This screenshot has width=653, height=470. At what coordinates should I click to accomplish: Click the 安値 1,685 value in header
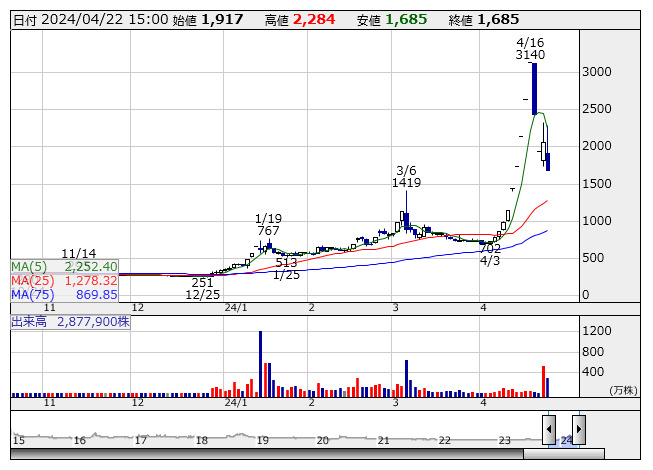point(392,20)
